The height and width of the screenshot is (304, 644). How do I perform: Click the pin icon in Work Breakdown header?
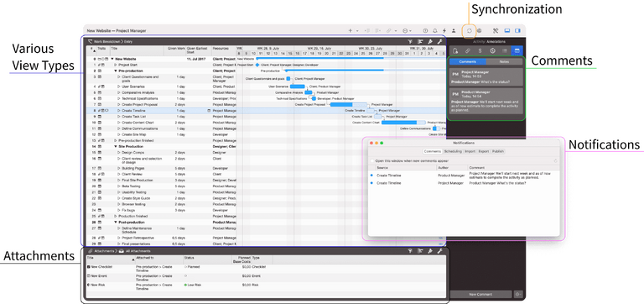[430, 41]
